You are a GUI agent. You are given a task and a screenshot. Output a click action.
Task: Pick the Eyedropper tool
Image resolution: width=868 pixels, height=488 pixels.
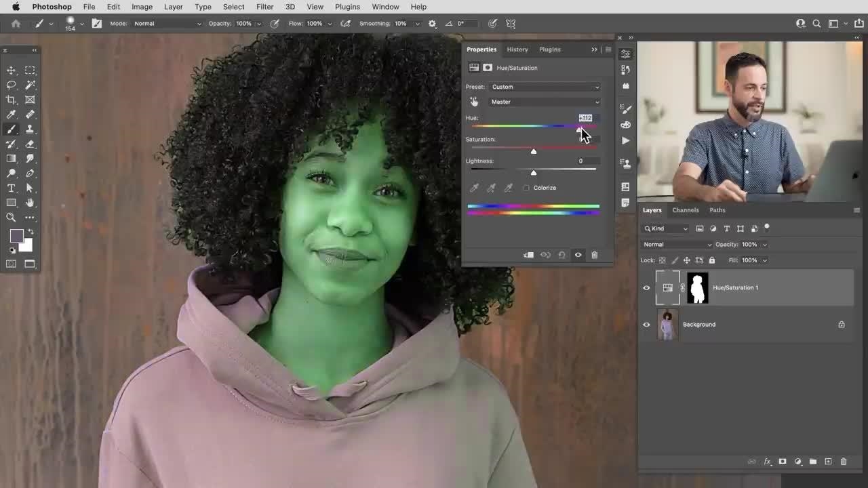11,115
